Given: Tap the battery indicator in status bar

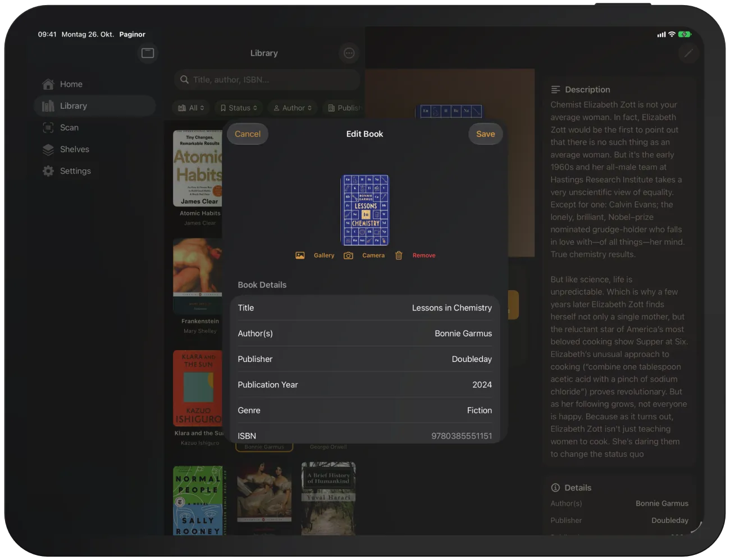Looking at the screenshot, I should click(x=685, y=34).
